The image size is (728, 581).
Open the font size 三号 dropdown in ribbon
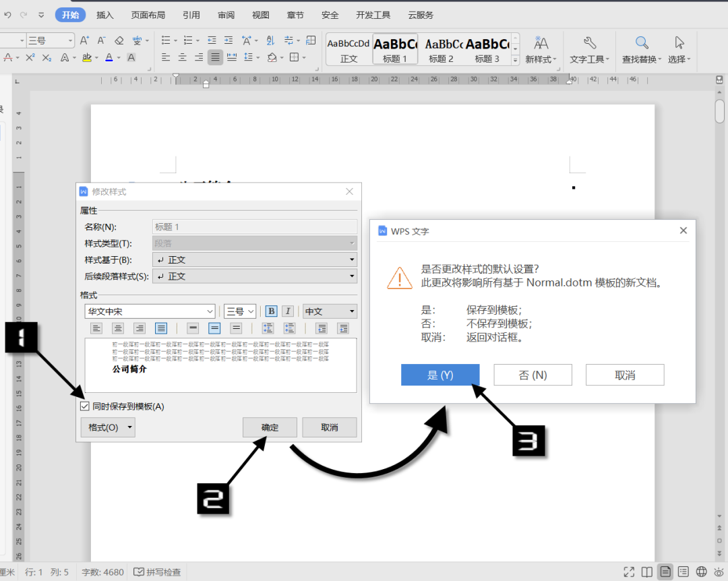[x=70, y=40]
